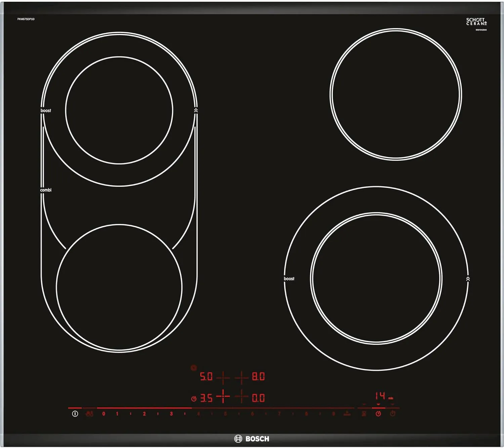Tap the combi label on left zone
This screenshot has height=448, width=504.
click(46, 190)
